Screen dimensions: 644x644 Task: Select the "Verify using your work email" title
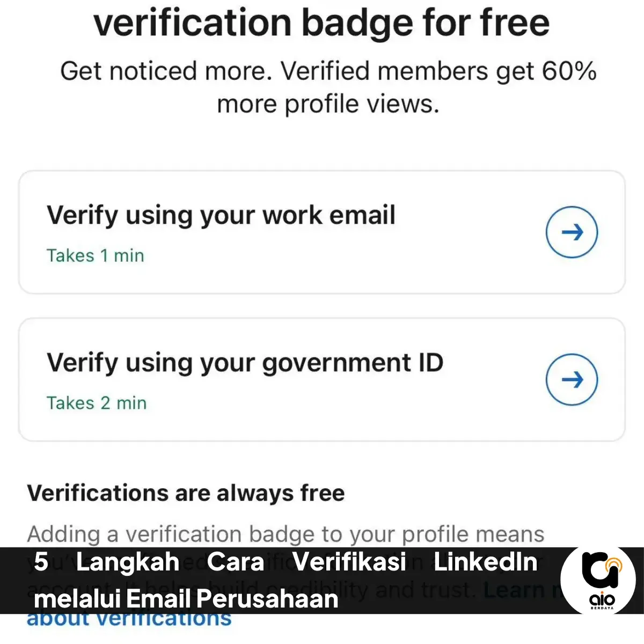pos(221,216)
